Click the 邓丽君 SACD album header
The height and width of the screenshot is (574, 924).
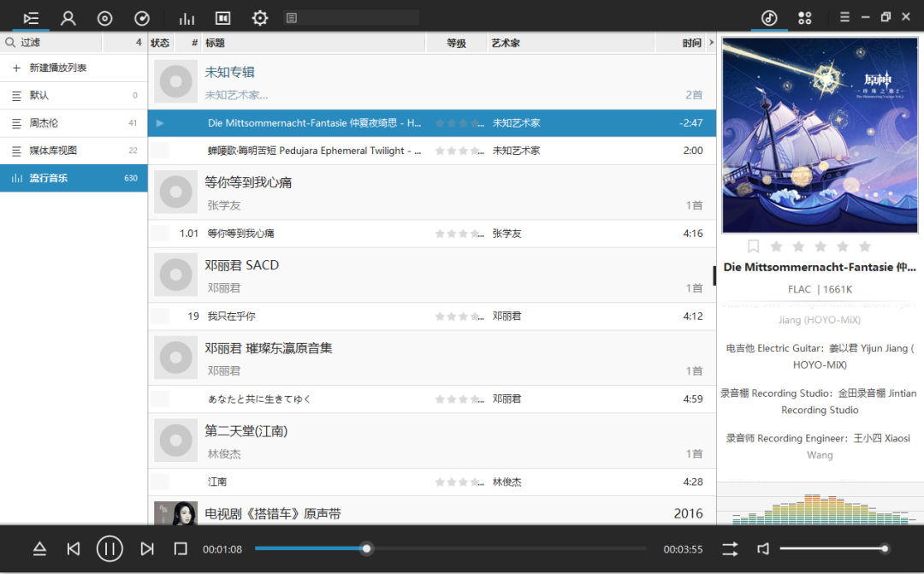pyautogui.click(x=432, y=275)
